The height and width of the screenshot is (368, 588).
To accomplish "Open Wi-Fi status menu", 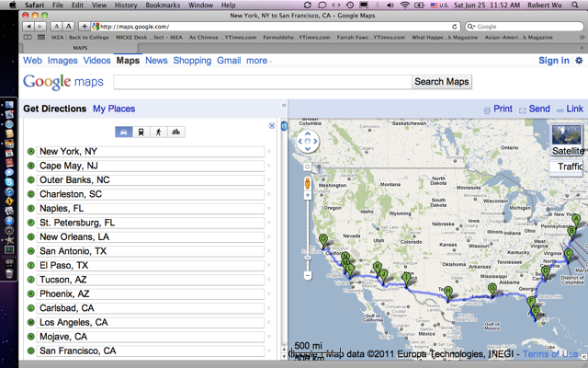I will pos(404,6).
